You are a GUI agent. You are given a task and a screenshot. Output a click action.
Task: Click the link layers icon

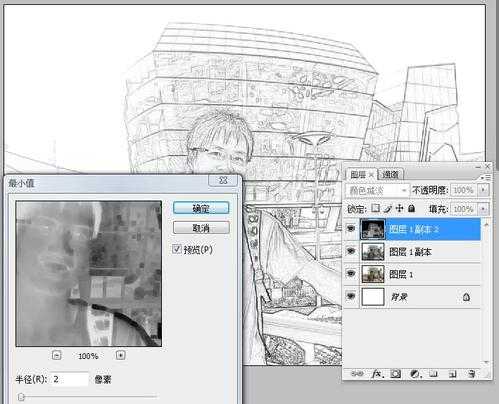click(357, 374)
